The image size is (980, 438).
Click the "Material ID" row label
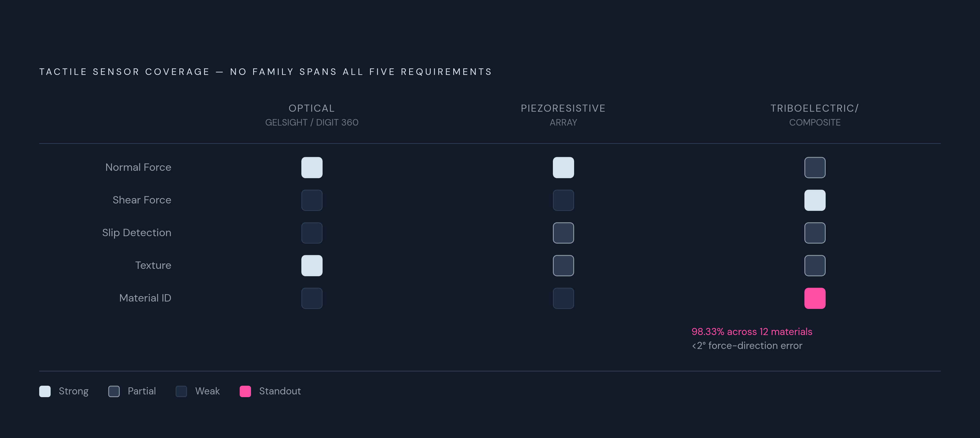[145, 298]
